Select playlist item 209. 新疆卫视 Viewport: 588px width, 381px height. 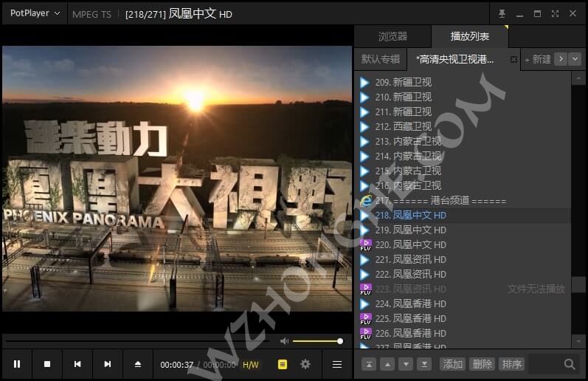[x=464, y=82]
